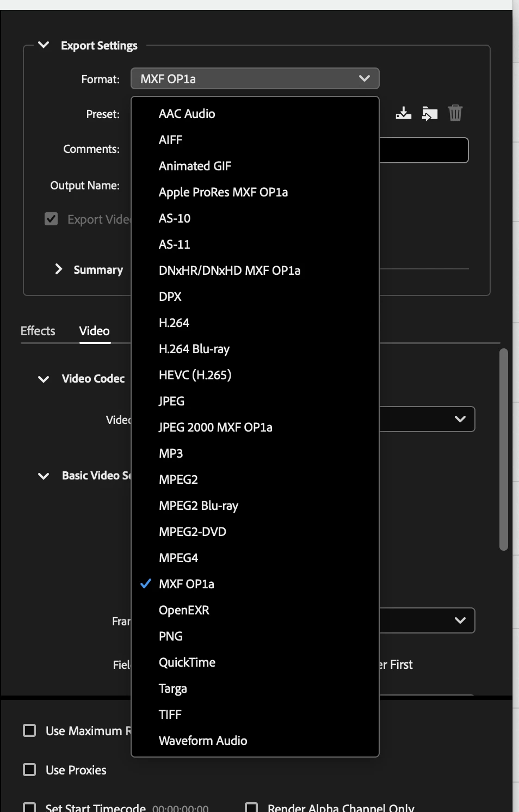Image resolution: width=519 pixels, height=812 pixels.
Task: Collapse the Basic Video Settings section
Action: point(44,476)
